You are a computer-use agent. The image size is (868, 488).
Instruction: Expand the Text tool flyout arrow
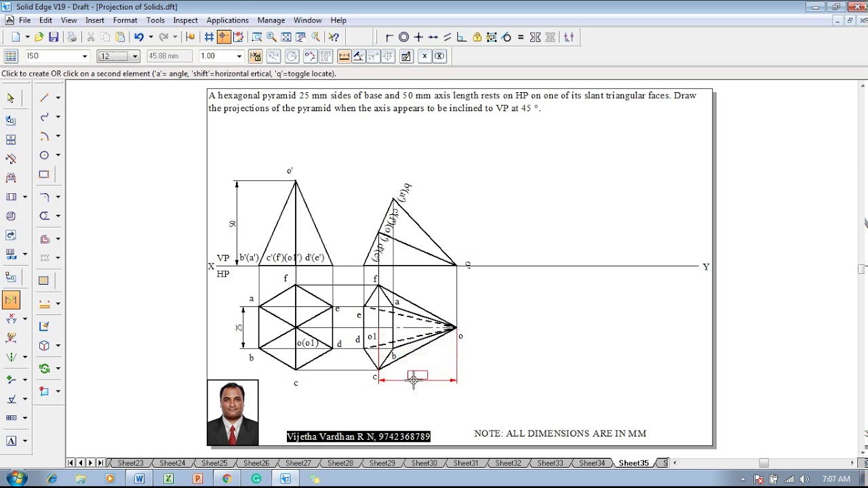click(25, 441)
